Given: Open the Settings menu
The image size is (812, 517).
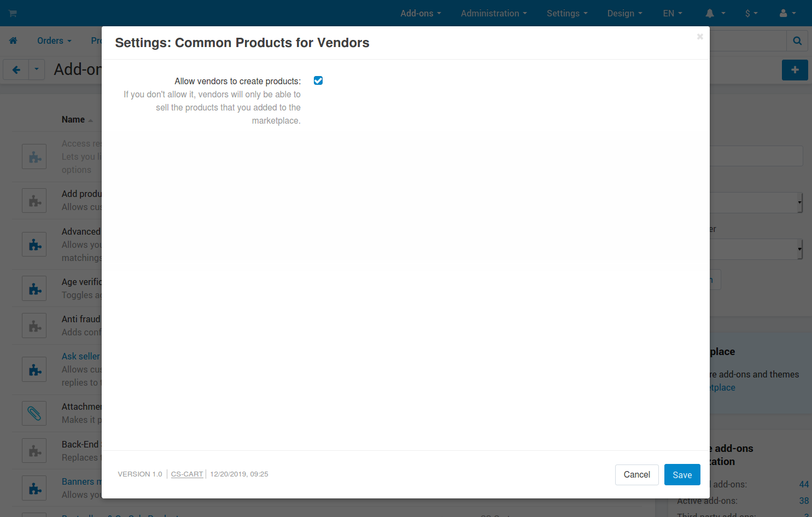Looking at the screenshot, I should 567,13.
